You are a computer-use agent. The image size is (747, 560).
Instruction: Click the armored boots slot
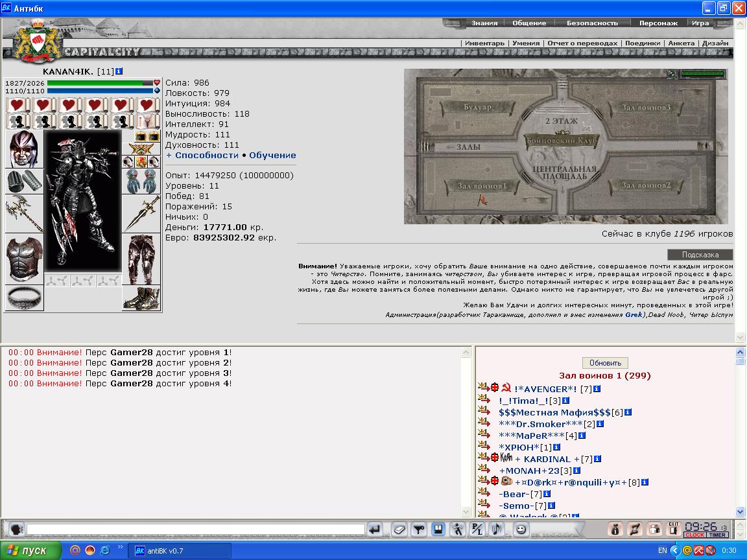click(141, 298)
